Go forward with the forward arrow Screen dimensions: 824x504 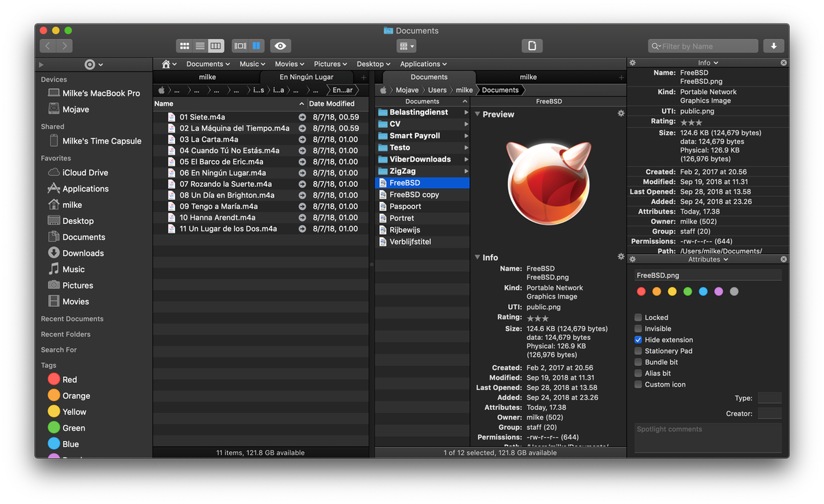pos(65,46)
